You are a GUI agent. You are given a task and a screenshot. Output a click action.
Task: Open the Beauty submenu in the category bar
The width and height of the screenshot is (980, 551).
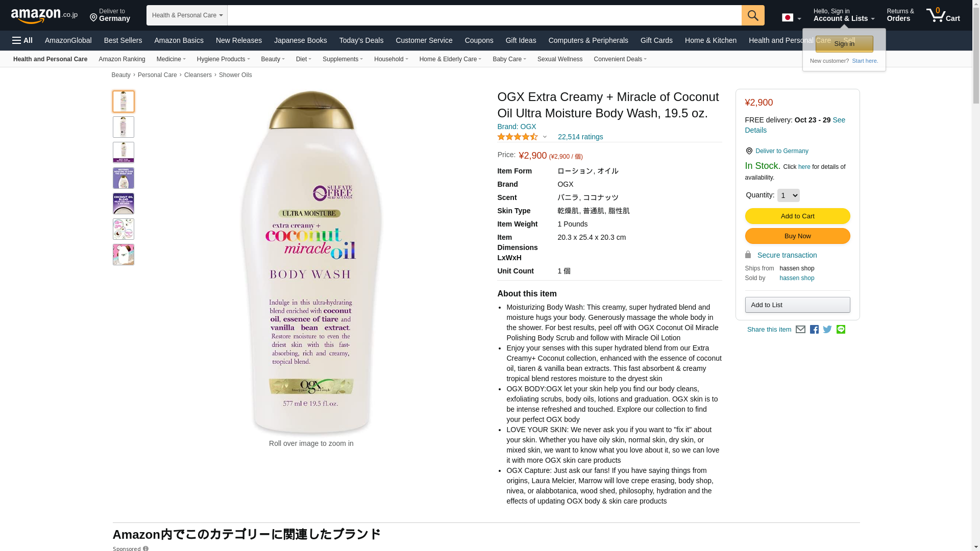click(273, 59)
